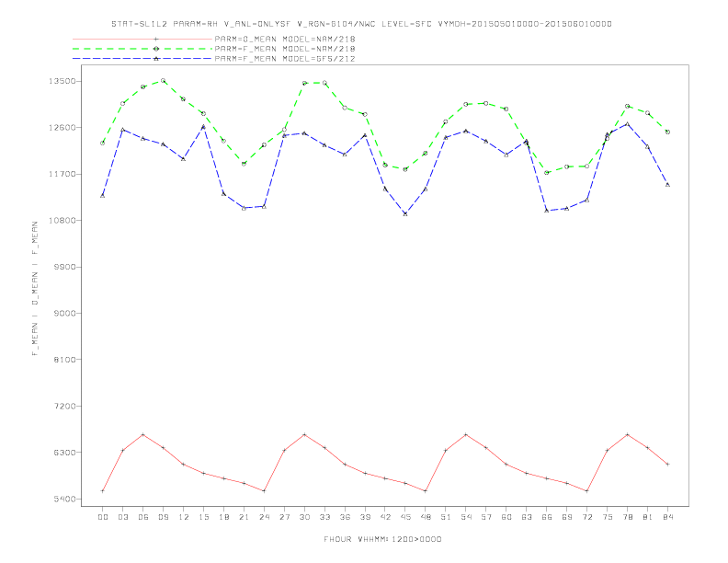Select legend entry "PARM=F_MEAN MODEL=NAM/218"

point(285,49)
